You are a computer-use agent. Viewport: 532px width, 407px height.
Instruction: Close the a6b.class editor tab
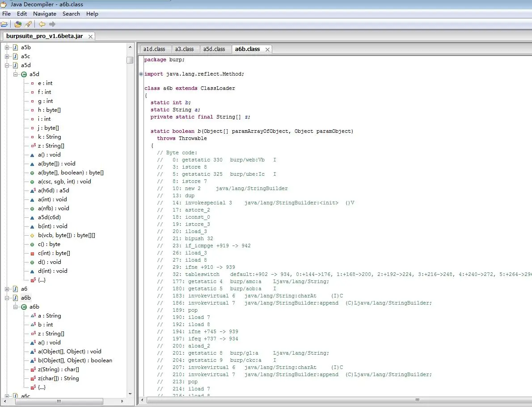coord(268,50)
